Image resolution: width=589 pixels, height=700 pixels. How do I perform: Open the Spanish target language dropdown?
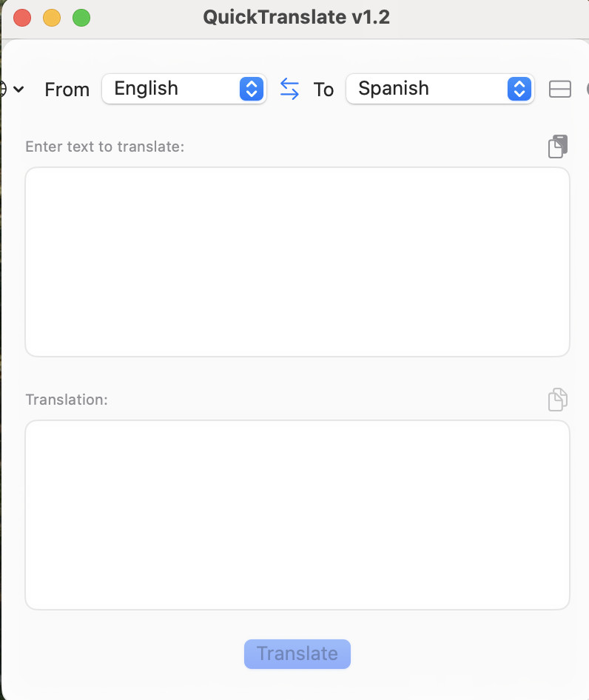[x=440, y=90]
